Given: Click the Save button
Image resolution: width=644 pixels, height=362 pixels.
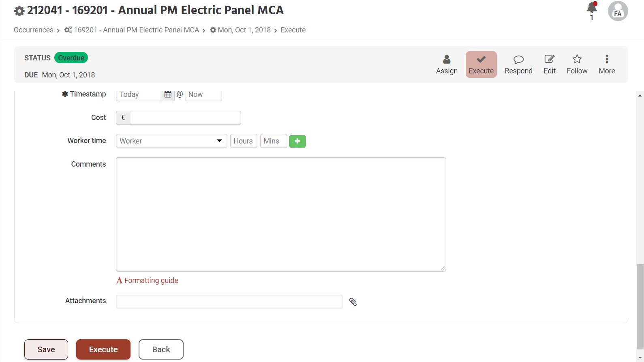Looking at the screenshot, I should 46,349.
